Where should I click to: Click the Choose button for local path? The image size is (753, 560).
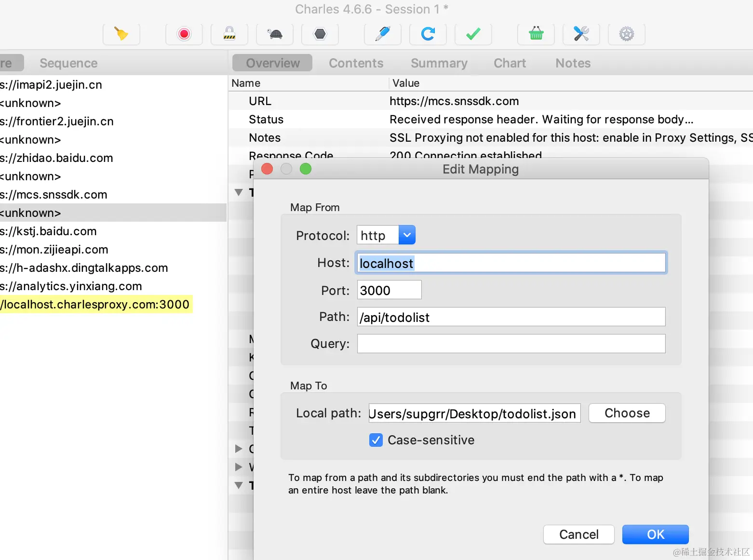click(x=627, y=413)
